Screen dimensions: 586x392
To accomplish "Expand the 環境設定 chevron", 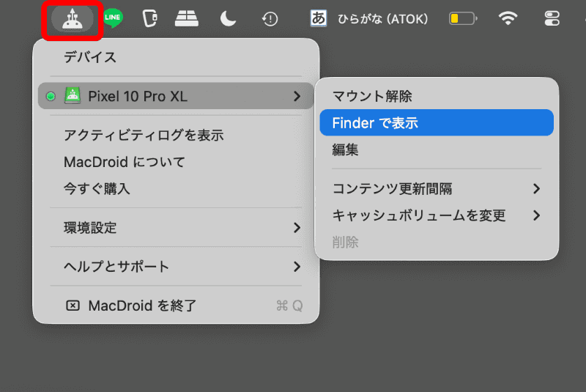I will click(297, 228).
